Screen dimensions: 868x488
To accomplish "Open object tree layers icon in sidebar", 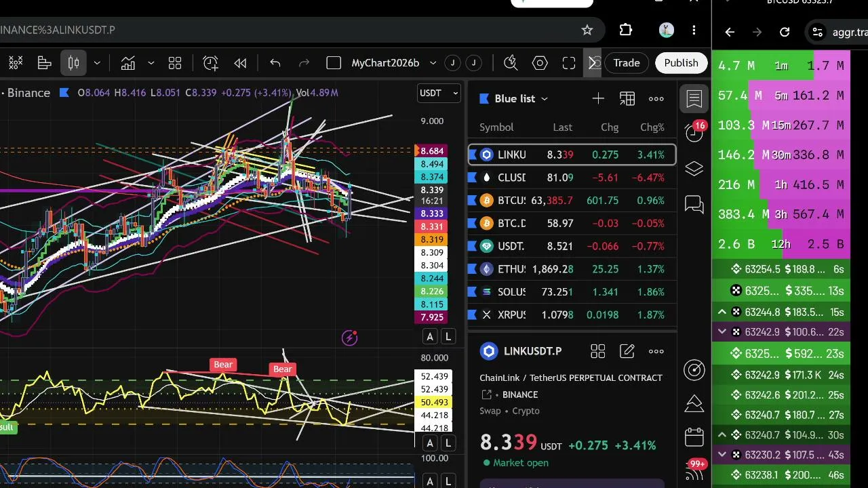I will [x=694, y=169].
